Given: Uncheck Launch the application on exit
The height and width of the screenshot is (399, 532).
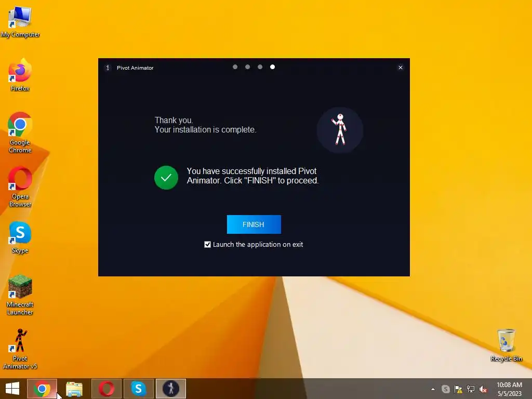Looking at the screenshot, I should pyautogui.click(x=207, y=244).
